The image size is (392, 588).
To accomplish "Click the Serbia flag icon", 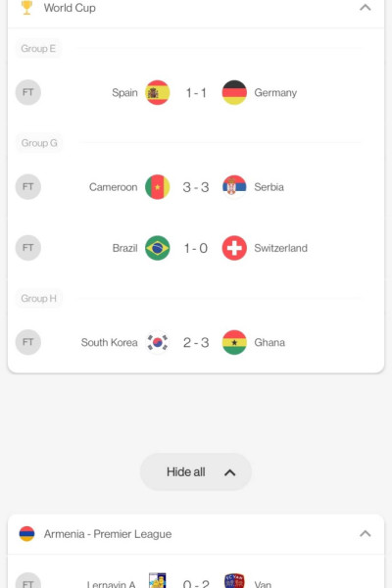I will coord(234,187).
